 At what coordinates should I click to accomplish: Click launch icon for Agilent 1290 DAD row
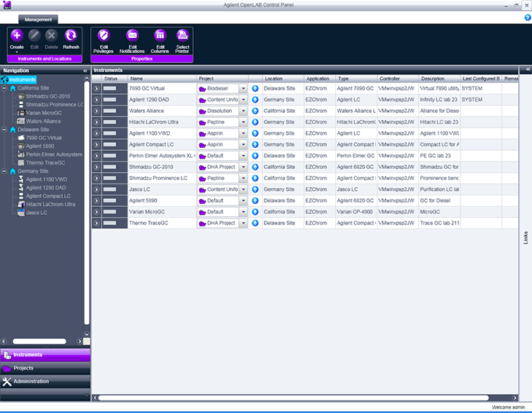coord(255,100)
